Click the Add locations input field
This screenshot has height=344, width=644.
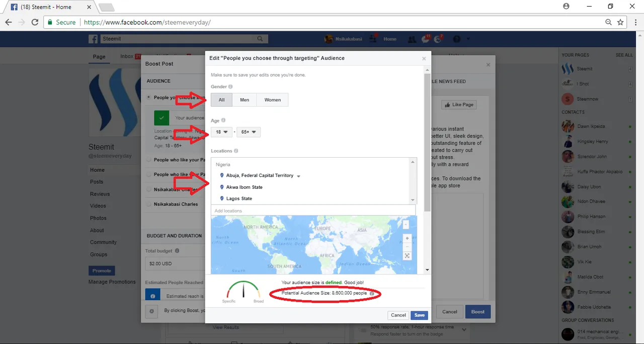[x=313, y=211]
